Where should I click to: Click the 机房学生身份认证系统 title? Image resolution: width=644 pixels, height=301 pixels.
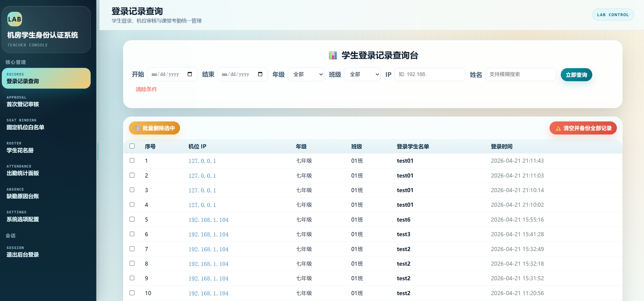[43, 35]
